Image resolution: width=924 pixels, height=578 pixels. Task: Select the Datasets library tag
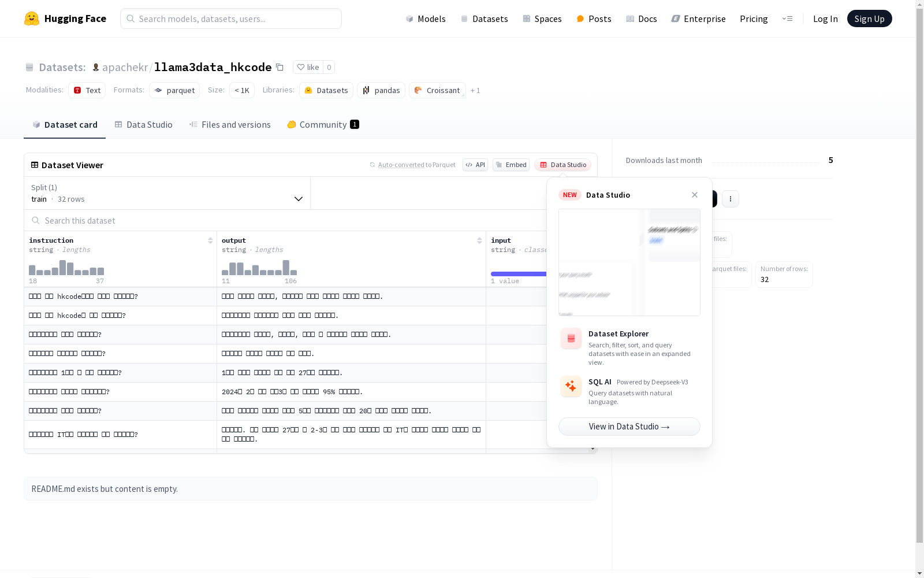click(x=326, y=90)
